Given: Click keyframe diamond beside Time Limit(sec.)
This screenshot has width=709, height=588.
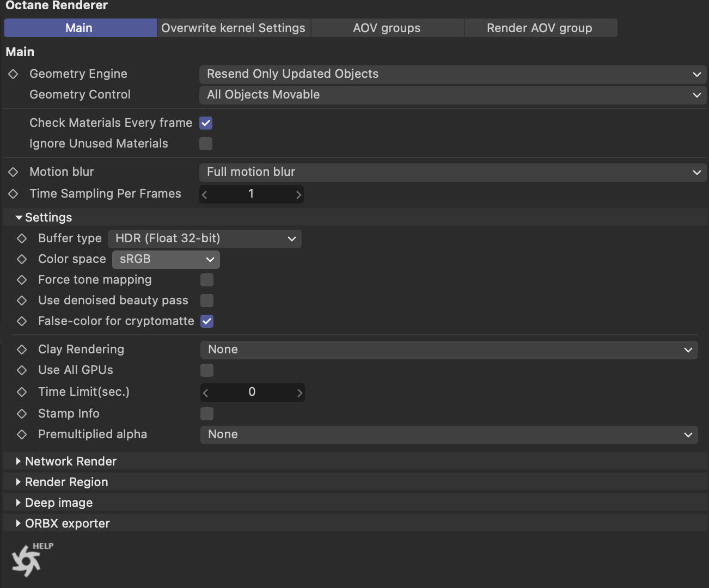Looking at the screenshot, I should point(22,392).
